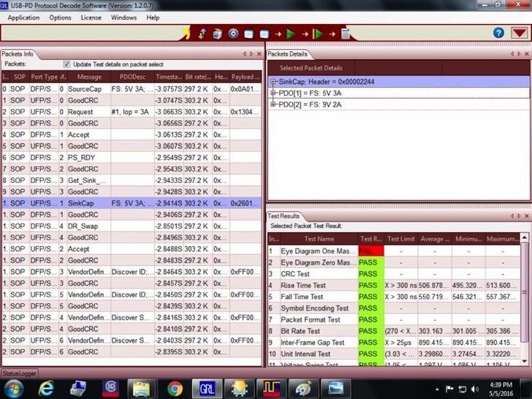The image size is (532, 399).
Task: Click Test Results scrollbar up arrow
Action: 524,237
